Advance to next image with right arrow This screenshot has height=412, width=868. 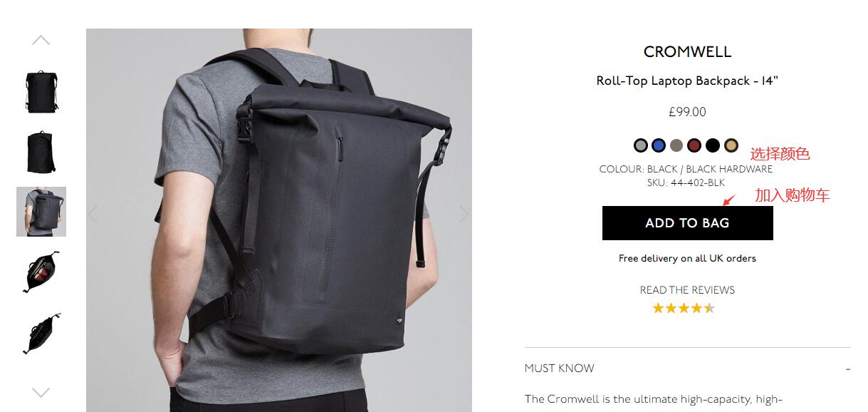pyautogui.click(x=464, y=214)
